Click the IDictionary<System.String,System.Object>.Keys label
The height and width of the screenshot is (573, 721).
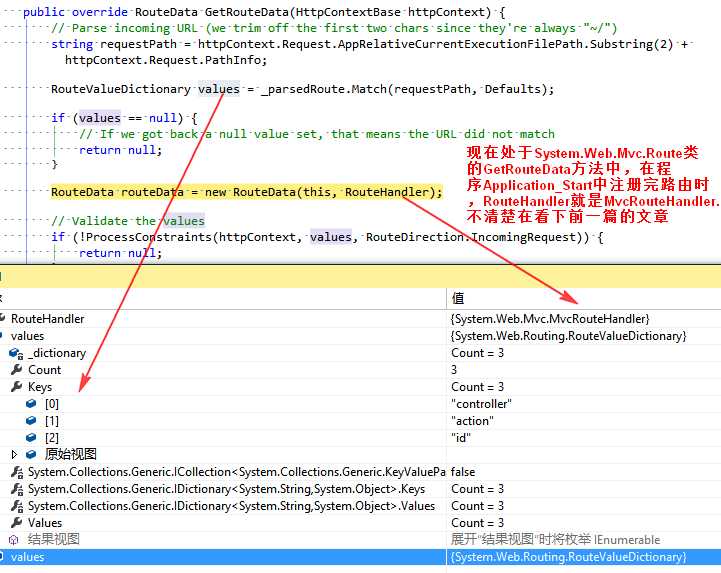(226, 489)
